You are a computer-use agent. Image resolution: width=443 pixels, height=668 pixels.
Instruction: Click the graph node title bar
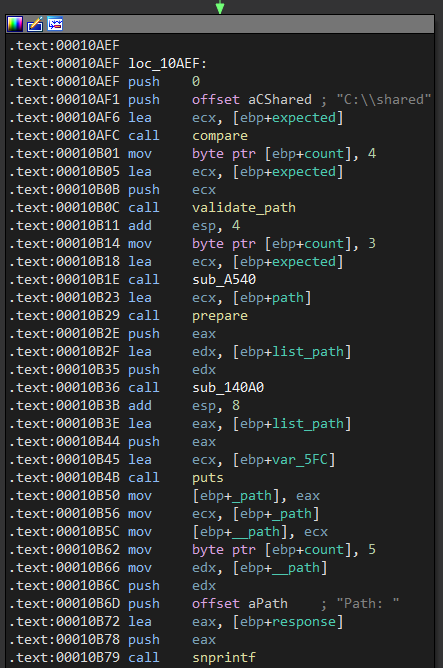click(220, 24)
